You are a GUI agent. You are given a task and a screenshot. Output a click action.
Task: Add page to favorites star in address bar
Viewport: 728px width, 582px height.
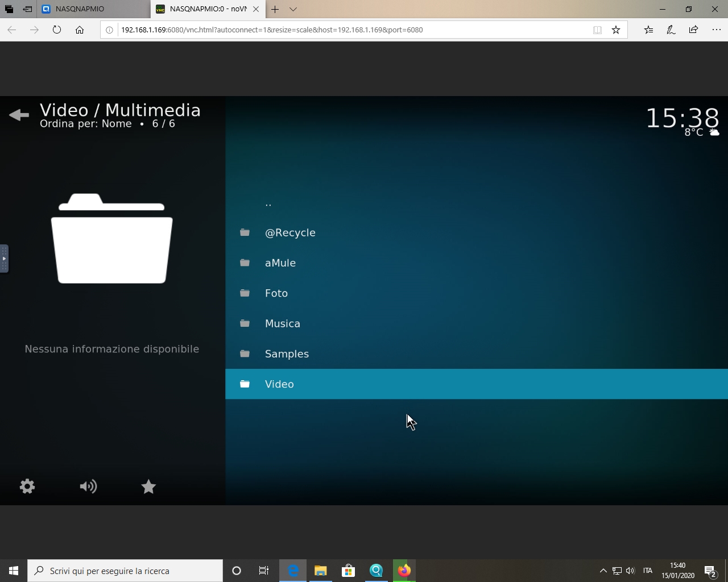[x=616, y=30]
